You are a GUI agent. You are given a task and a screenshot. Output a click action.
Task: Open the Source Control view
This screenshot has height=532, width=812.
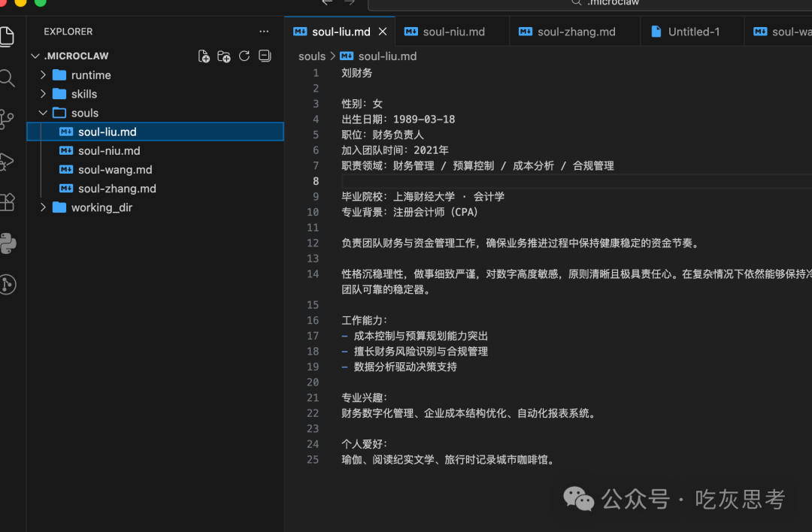click(7, 119)
